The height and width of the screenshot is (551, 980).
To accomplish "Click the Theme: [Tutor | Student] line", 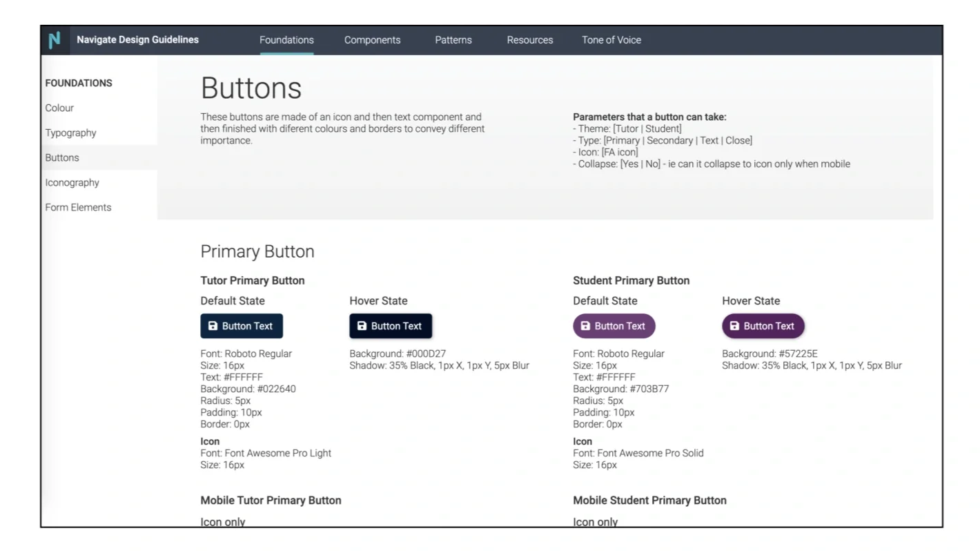I will (627, 128).
